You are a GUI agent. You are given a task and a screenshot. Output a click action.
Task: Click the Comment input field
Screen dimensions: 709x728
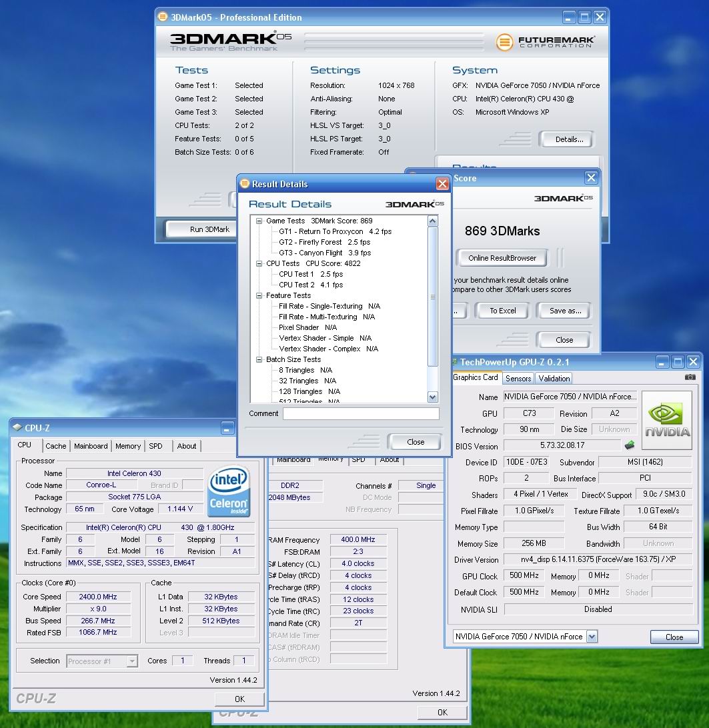tap(361, 414)
